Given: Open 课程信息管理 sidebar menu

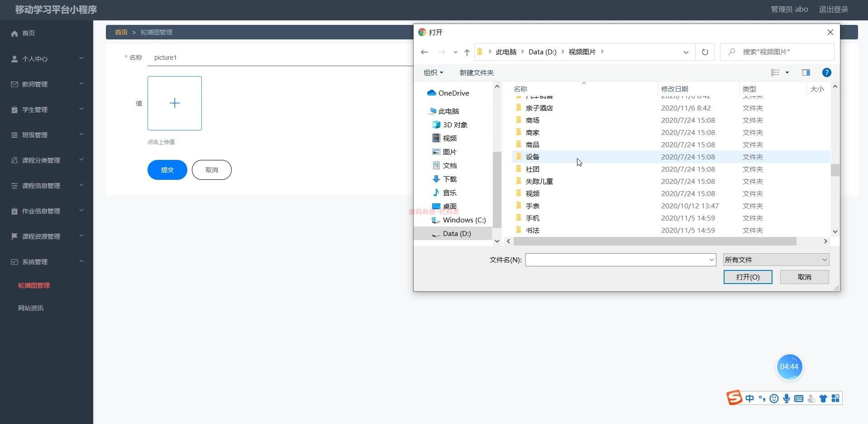Looking at the screenshot, I should [47, 186].
